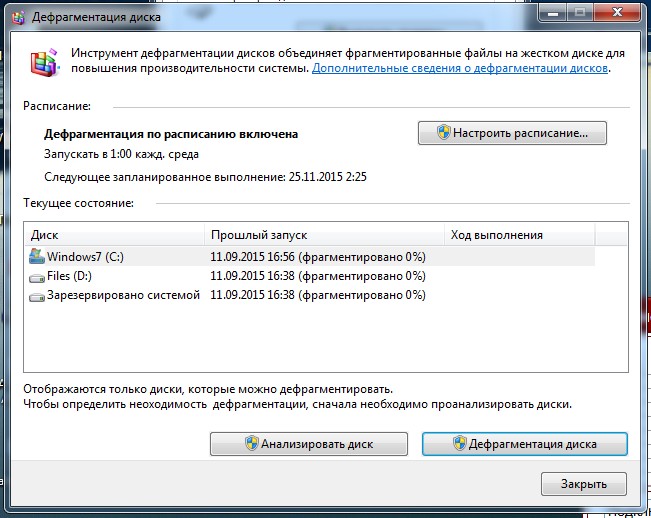Click the shield icon on Настроить расписание button
The image size is (651, 518).
click(x=442, y=132)
